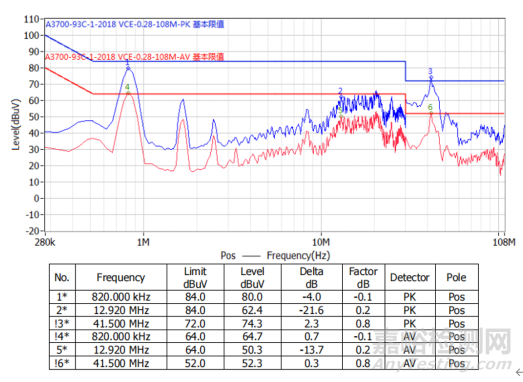Click the Delta dB column header
This screenshot has width=523, height=382.
pyautogui.click(x=312, y=277)
